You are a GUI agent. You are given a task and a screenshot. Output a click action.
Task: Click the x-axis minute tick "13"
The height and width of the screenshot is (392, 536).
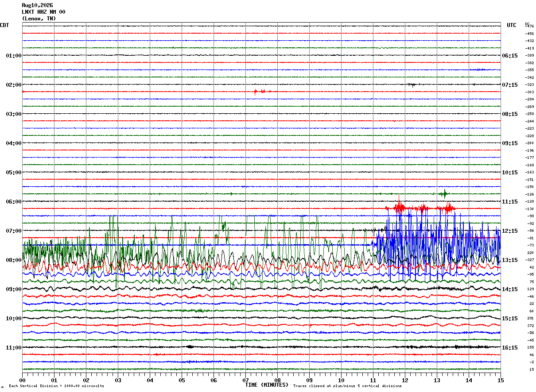click(437, 380)
